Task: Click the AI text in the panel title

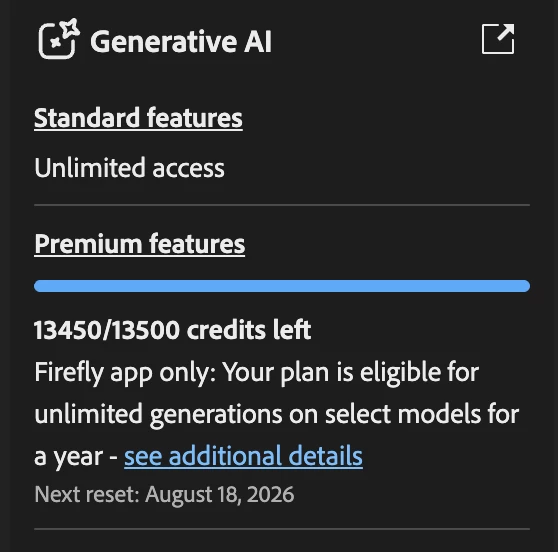Action: [258, 42]
